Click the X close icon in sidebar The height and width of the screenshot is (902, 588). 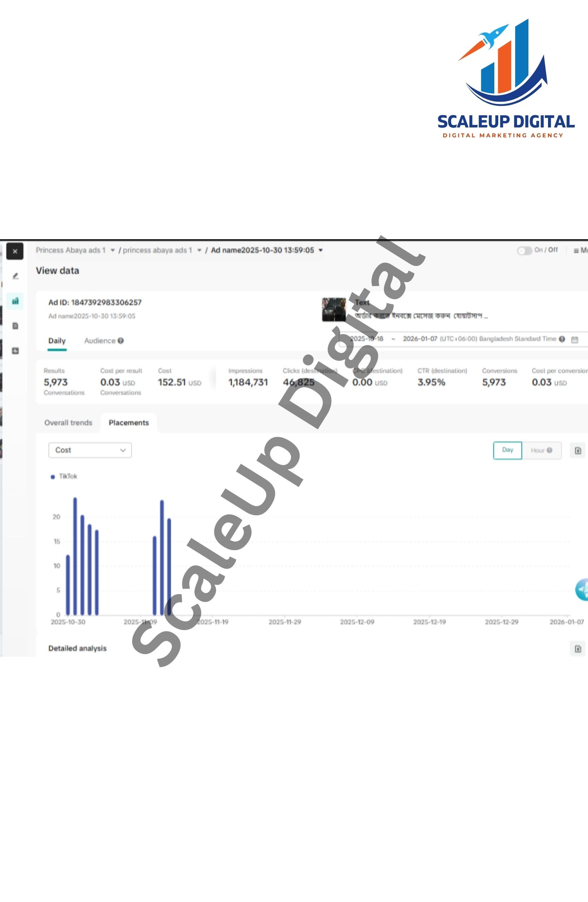click(x=15, y=251)
